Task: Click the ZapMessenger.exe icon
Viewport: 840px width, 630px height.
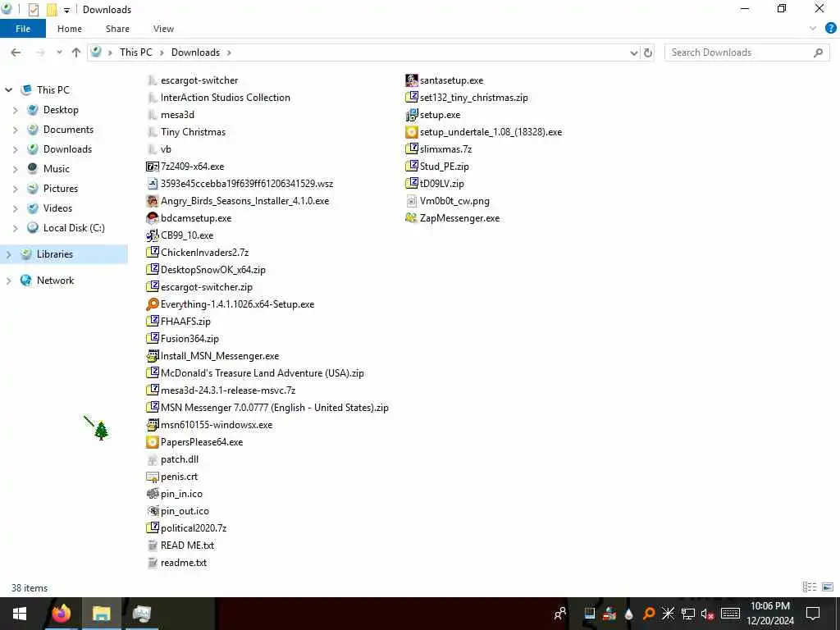Action: click(x=411, y=218)
